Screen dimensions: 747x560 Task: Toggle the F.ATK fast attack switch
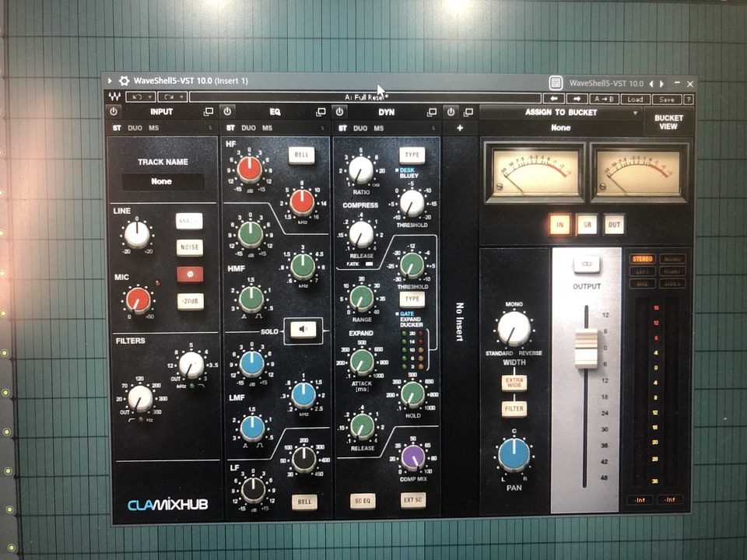pyautogui.click(x=369, y=264)
